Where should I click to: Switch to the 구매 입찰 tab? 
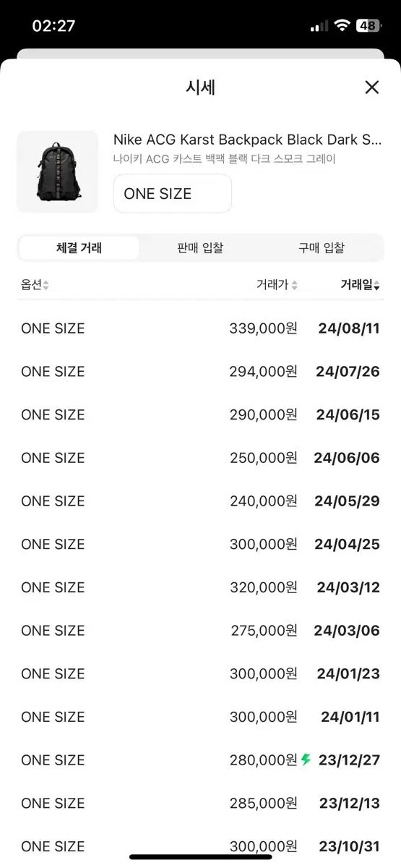coord(322,248)
